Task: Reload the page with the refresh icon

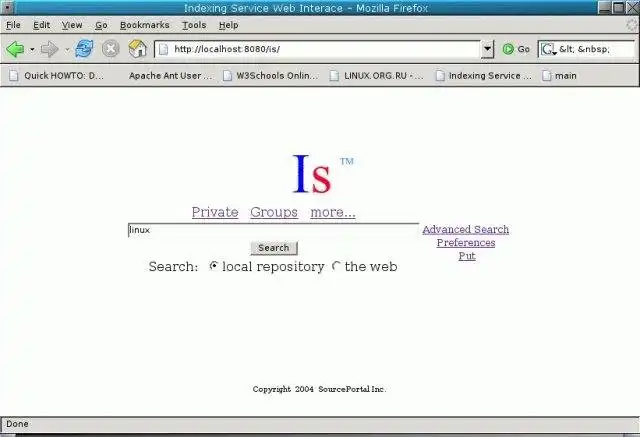Action: point(84,49)
